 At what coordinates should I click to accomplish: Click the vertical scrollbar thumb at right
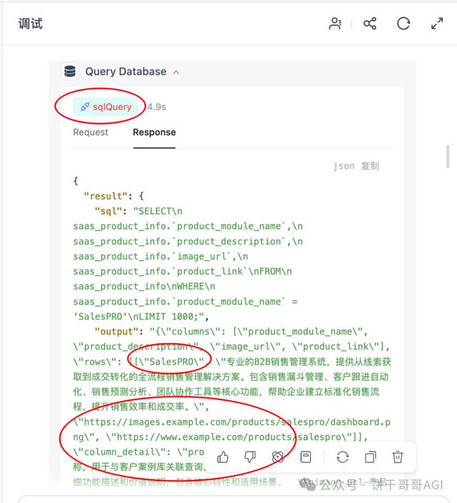coord(448,156)
